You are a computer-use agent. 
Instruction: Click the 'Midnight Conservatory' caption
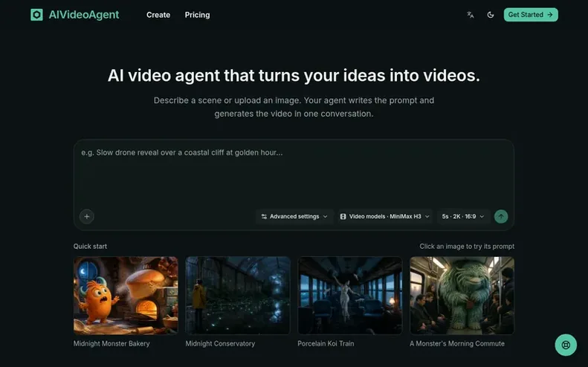[220, 343]
